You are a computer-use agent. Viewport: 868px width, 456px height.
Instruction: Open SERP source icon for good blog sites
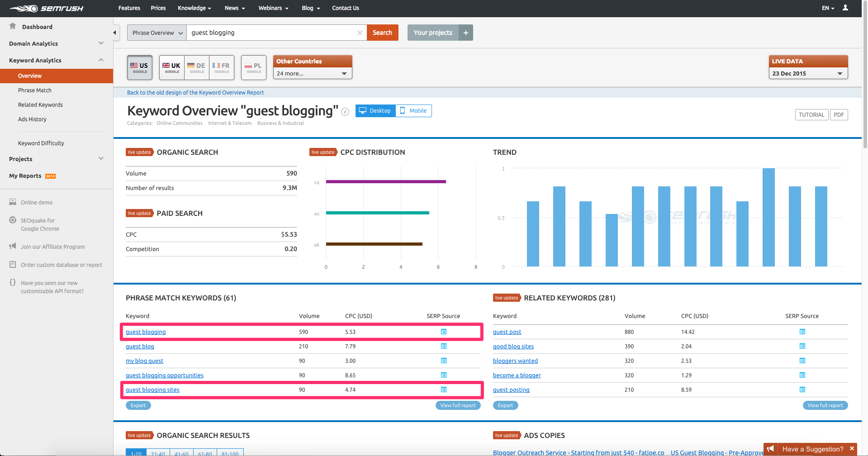tap(802, 346)
